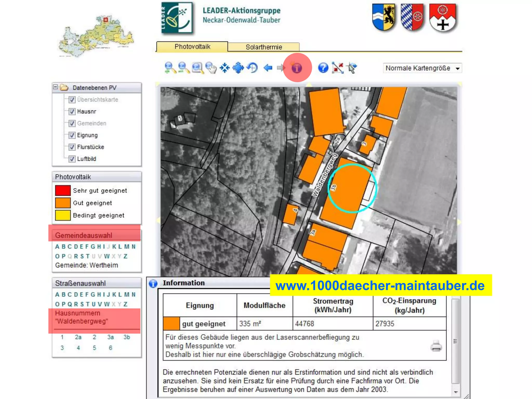Viewport: 532px width, 399px height.
Task: Select the distance measuring tool
Action: tap(338, 68)
